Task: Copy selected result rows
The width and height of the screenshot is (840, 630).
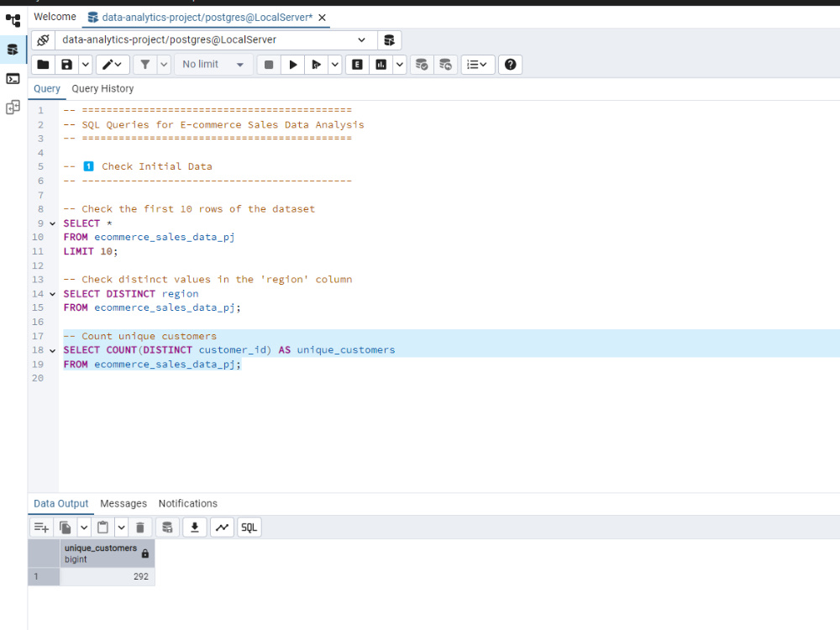Action: coord(65,528)
